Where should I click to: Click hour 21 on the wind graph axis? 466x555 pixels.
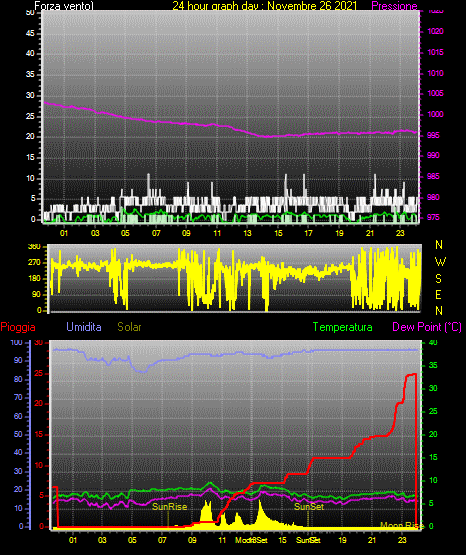(370, 233)
